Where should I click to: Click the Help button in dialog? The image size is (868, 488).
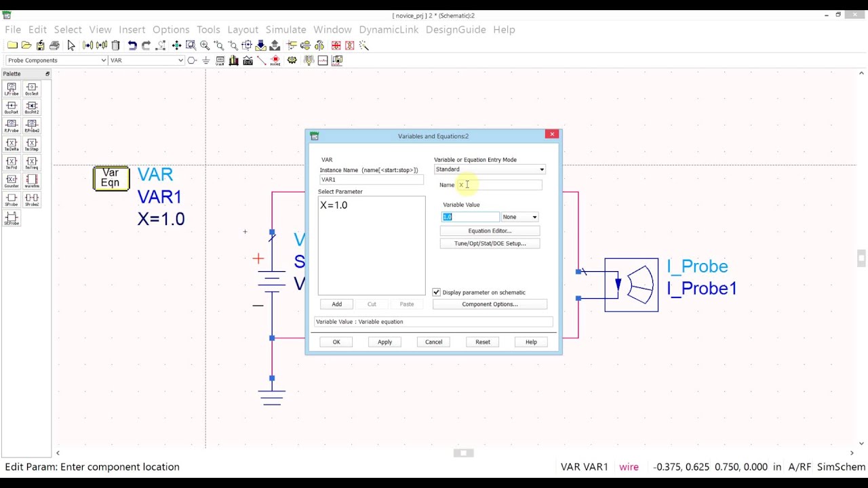(x=531, y=342)
